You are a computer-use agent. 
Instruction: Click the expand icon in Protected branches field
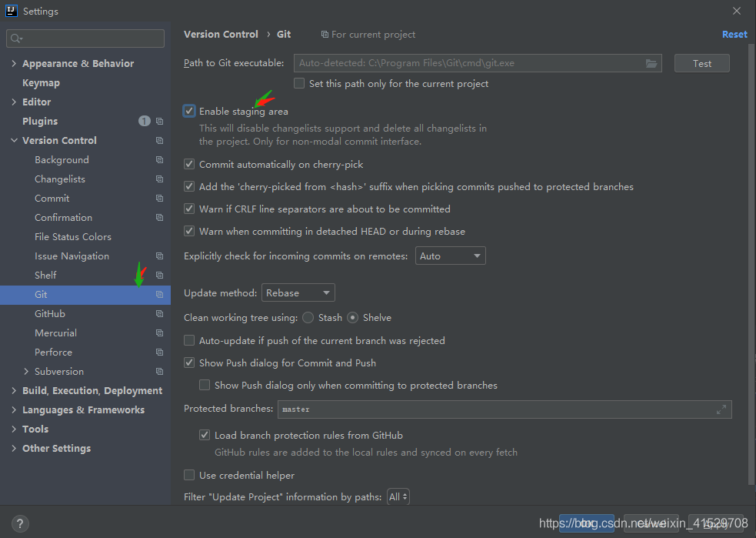pyautogui.click(x=721, y=409)
